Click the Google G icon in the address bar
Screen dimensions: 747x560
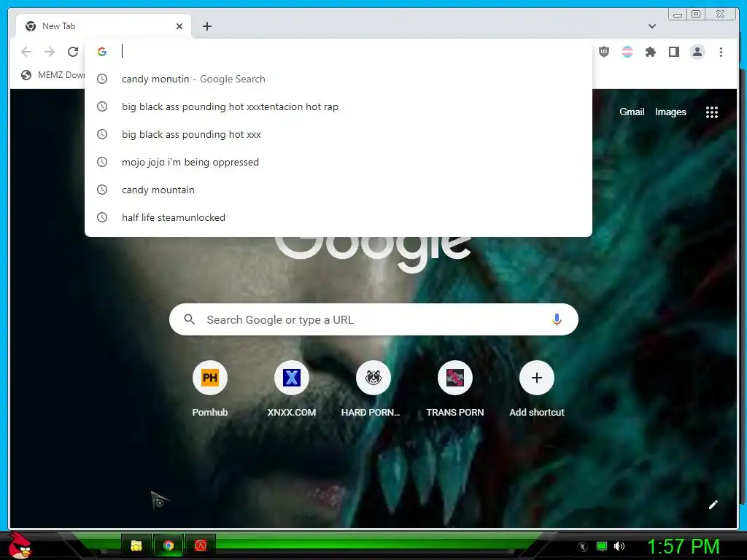click(102, 52)
